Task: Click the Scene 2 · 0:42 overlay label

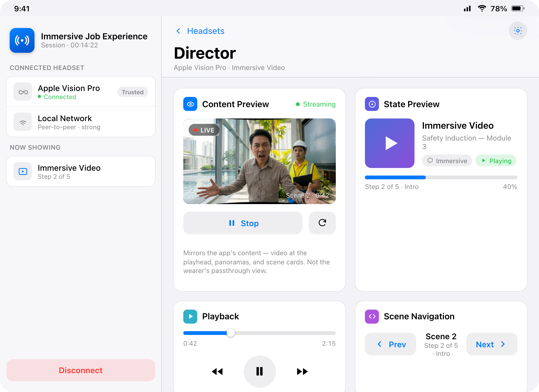Action: click(307, 195)
